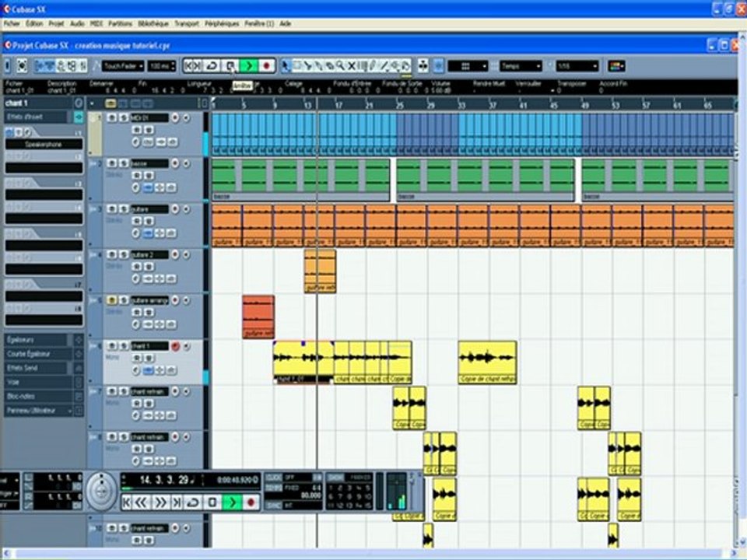This screenshot has width=747, height=560.
Task: Open the color selector icon in toolbar
Action: [616, 65]
